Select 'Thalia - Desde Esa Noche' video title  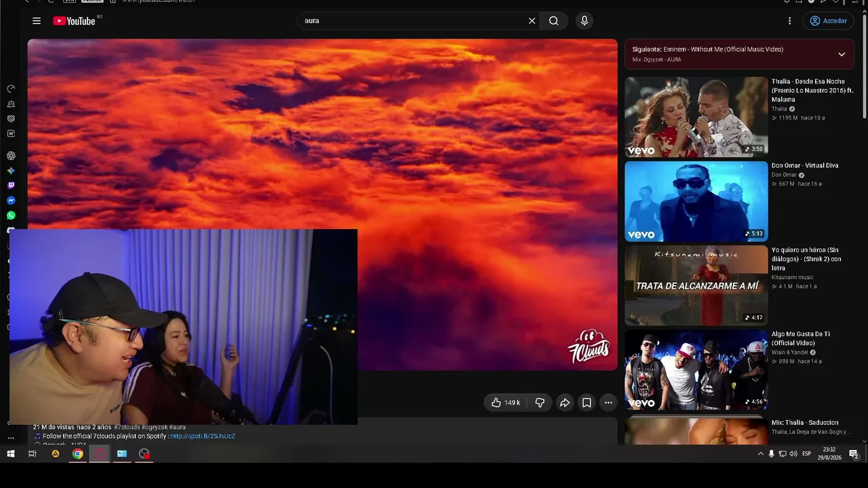click(812, 90)
